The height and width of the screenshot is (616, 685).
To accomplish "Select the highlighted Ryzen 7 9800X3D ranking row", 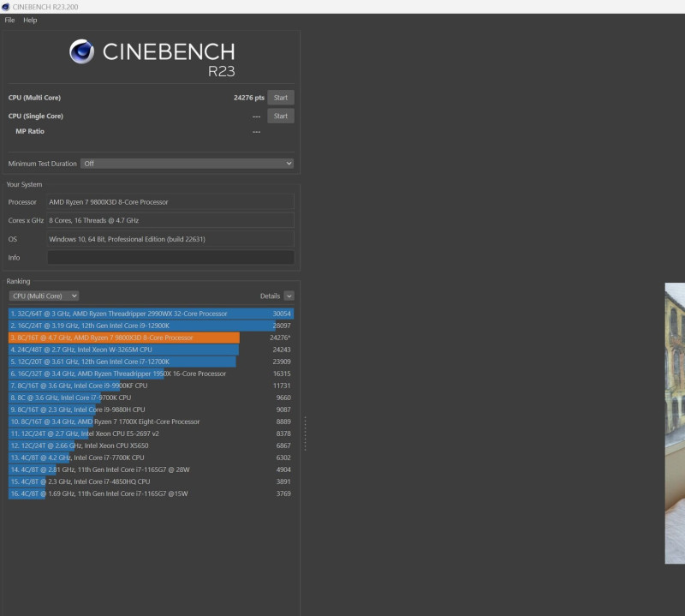I will (152, 338).
